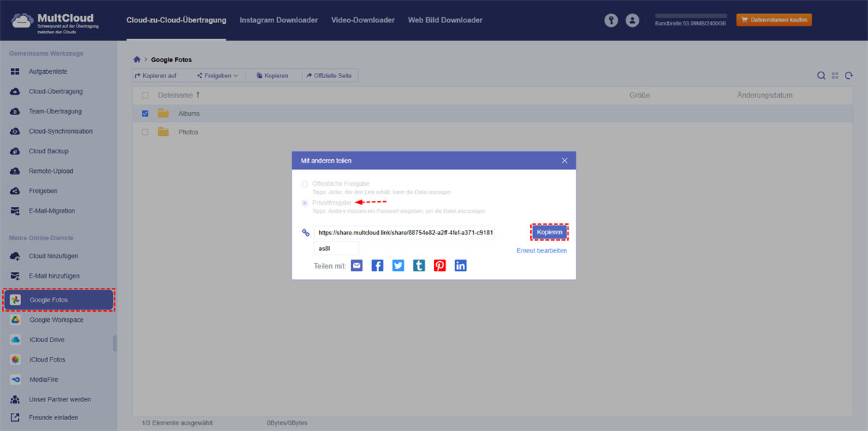This screenshot has width=868, height=431.
Task: Open Cloud-zu-Cloud-Übertragung tab
Action: pos(176,20)
